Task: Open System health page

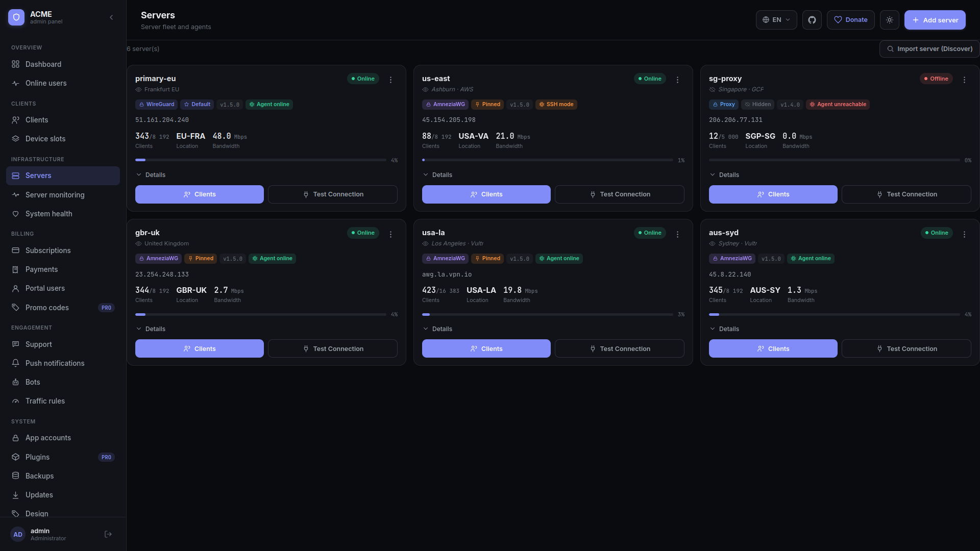Action: click(63, 214)
